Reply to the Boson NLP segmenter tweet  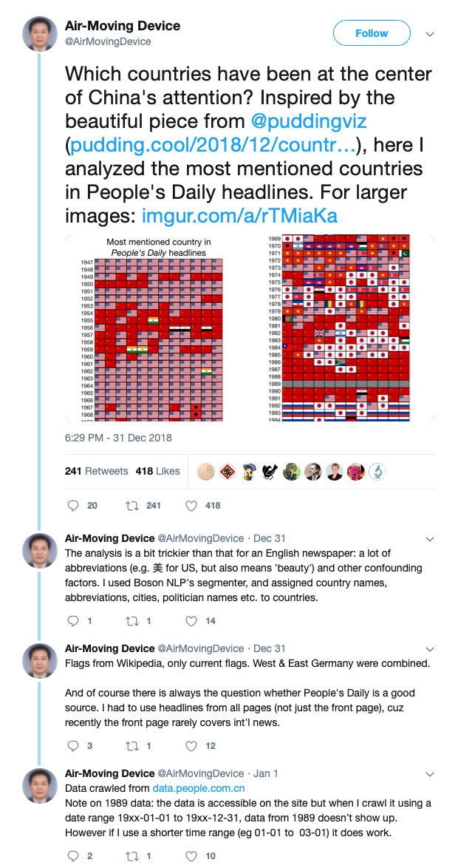[x=73, y=621]
